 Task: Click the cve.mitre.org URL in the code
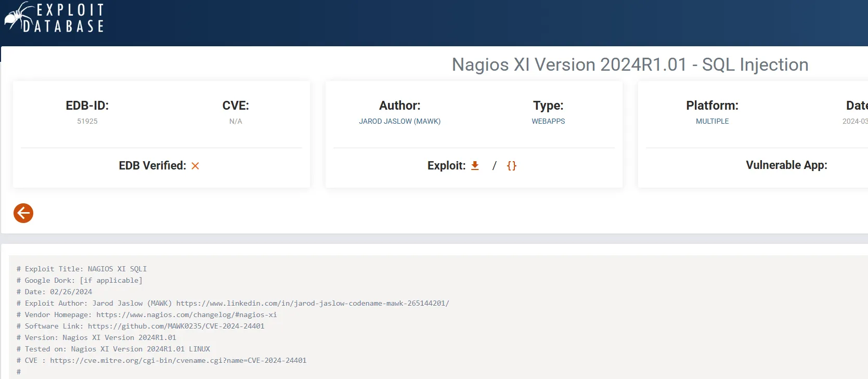click(178, 360)
